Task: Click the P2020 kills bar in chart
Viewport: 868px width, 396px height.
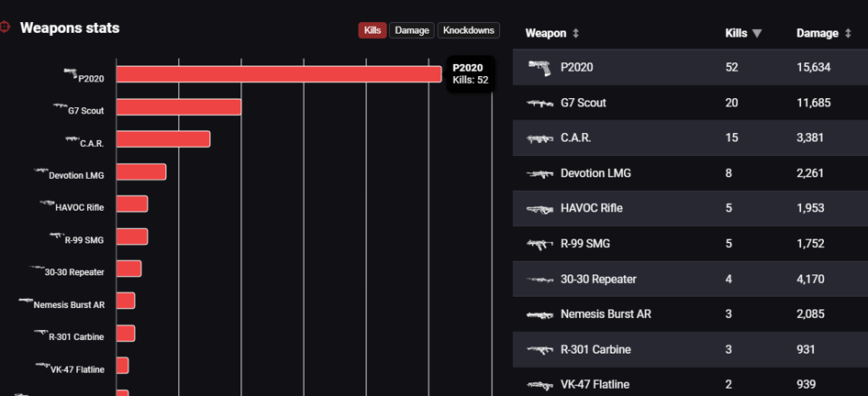Action: (279, 74)
